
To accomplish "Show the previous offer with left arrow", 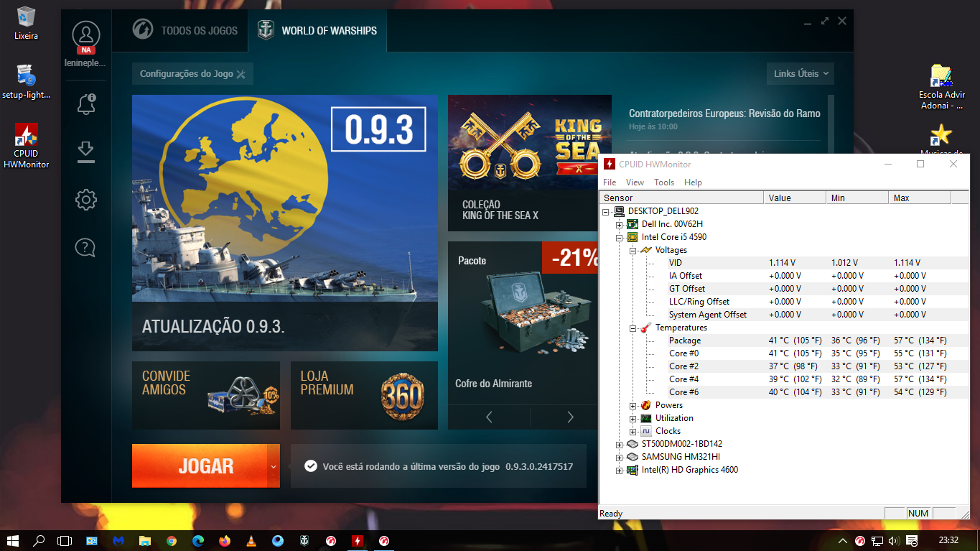I will click(489, 417).
